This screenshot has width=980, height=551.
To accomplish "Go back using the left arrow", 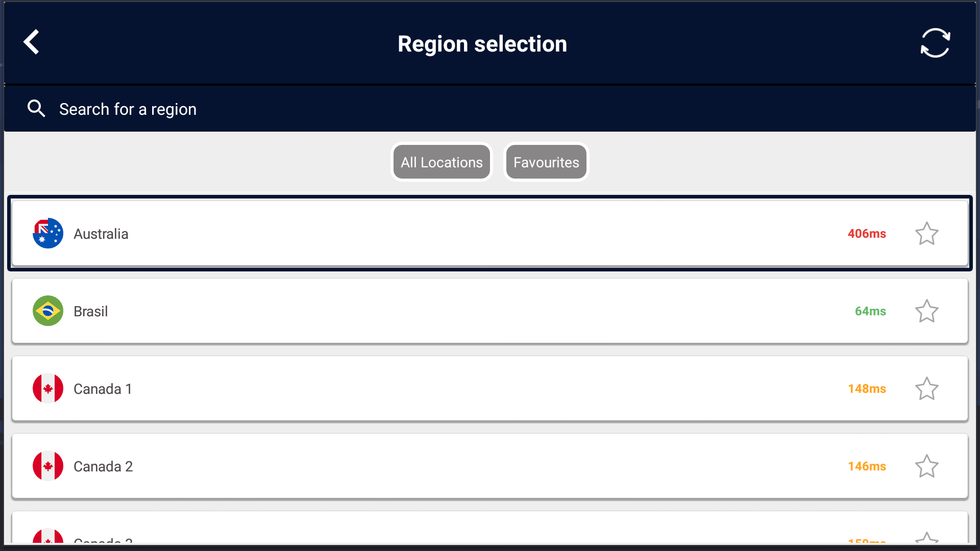I will pyautogui.click(x=31, y=42).
